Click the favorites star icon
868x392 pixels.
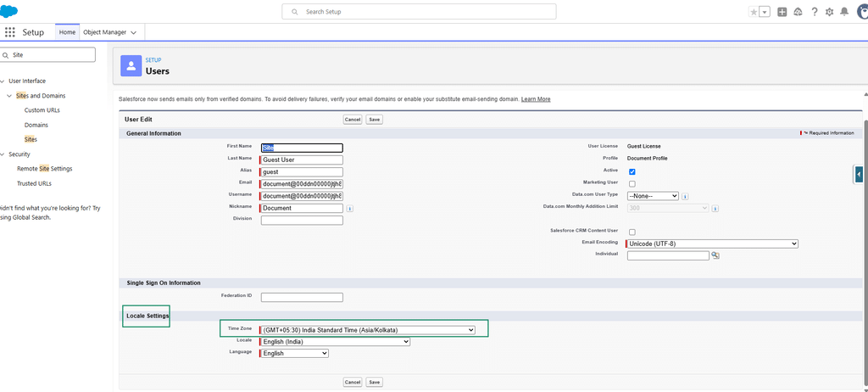(754, 12)
